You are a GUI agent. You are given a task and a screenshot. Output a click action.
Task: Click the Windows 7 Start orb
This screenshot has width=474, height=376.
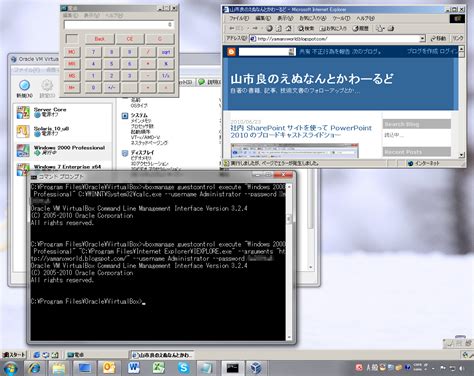click(x=10, y=368)
